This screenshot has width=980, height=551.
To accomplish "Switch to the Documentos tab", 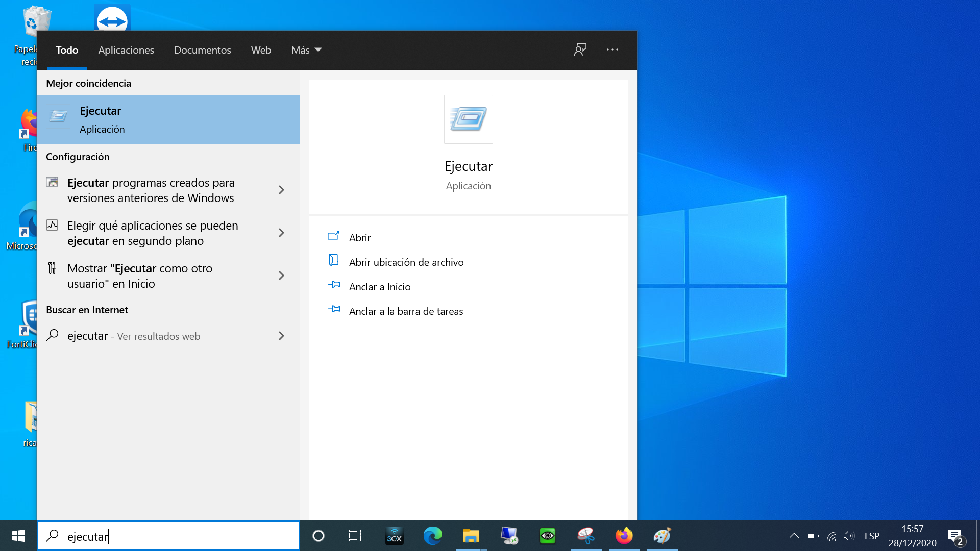I will point(203,50).
